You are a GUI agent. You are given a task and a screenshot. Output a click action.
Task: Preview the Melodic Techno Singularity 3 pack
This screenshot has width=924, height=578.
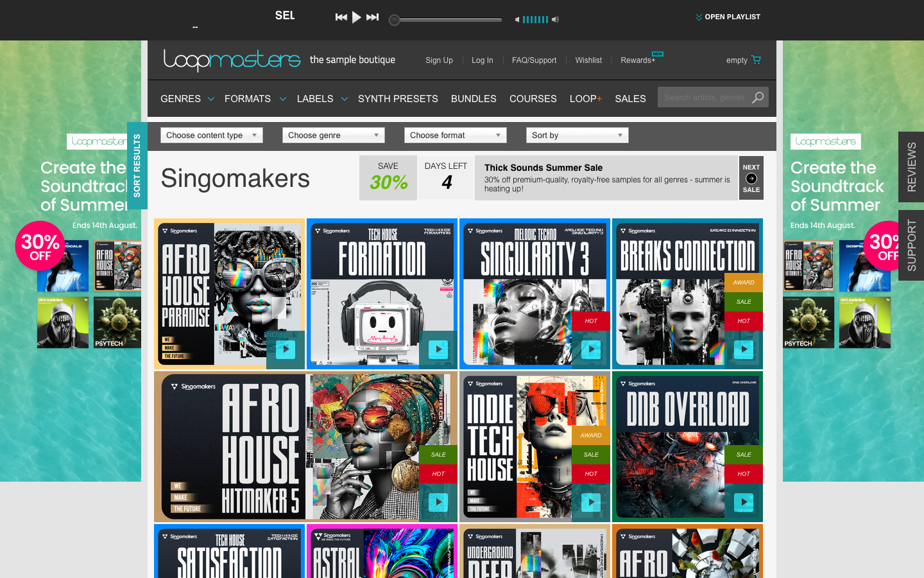590,349
